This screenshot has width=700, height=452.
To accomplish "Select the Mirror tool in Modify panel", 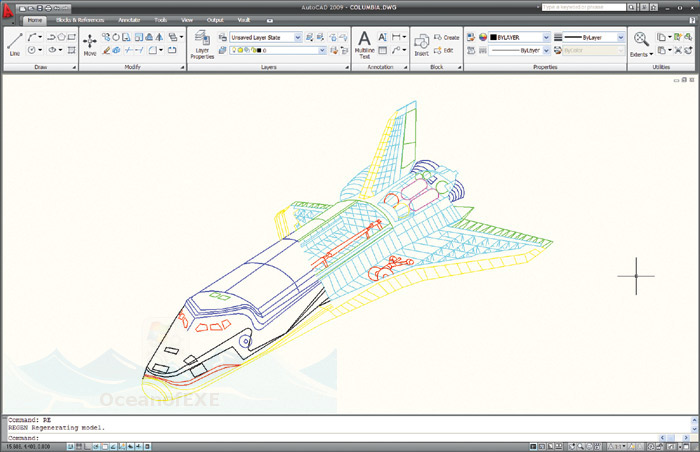I will pos(159,38).
